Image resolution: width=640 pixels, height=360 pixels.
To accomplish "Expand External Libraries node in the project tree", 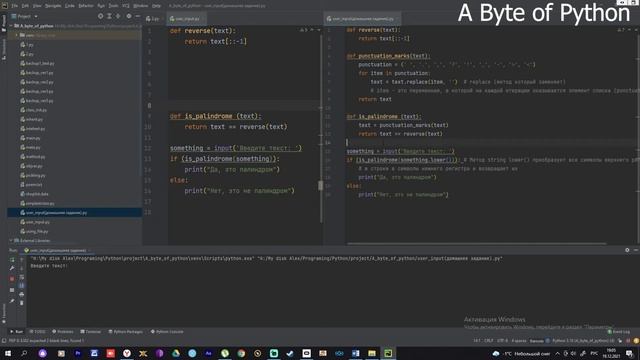I will click(x=11, y=241).
